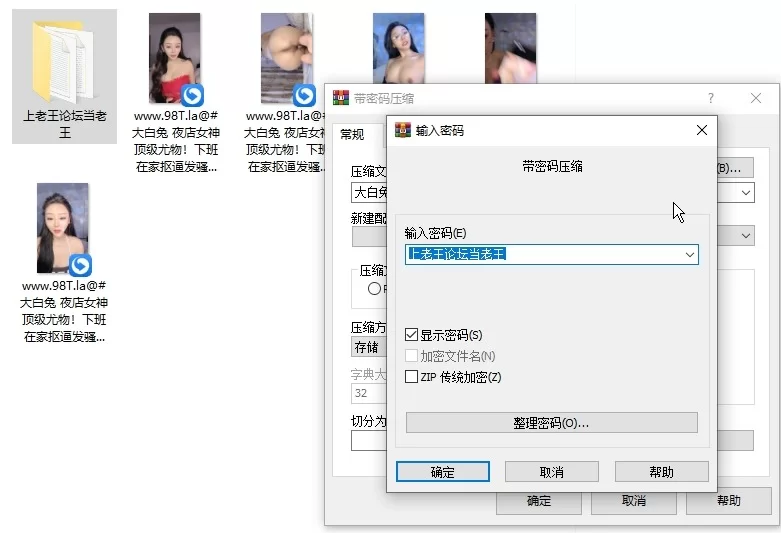Click 取消 in the 带密码压缩 window
This screenshot has height=533, width=781.
pyautogui.click(x=634, y=501)
